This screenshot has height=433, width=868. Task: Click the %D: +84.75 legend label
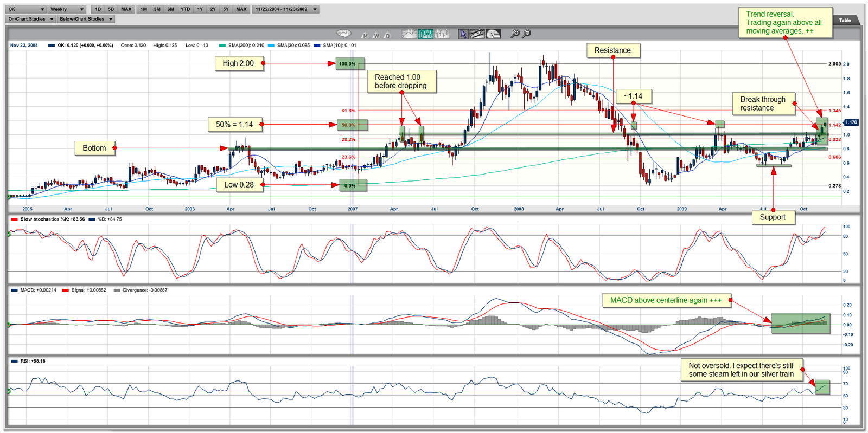point(110,219)
